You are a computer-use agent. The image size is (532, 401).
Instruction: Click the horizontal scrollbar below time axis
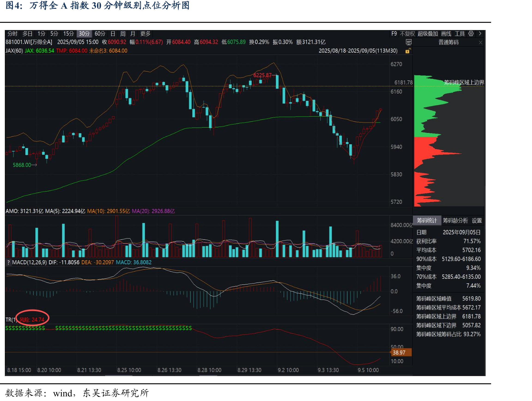coord(209,375)
